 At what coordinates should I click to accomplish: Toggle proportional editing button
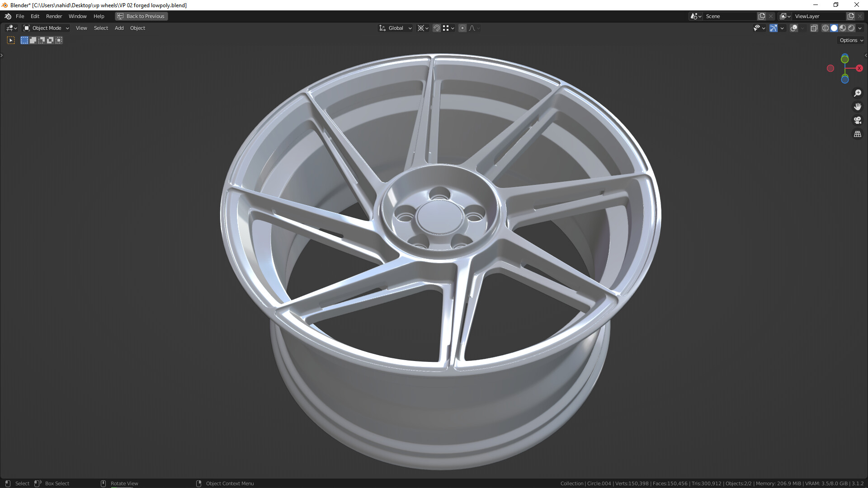point(462,28)
